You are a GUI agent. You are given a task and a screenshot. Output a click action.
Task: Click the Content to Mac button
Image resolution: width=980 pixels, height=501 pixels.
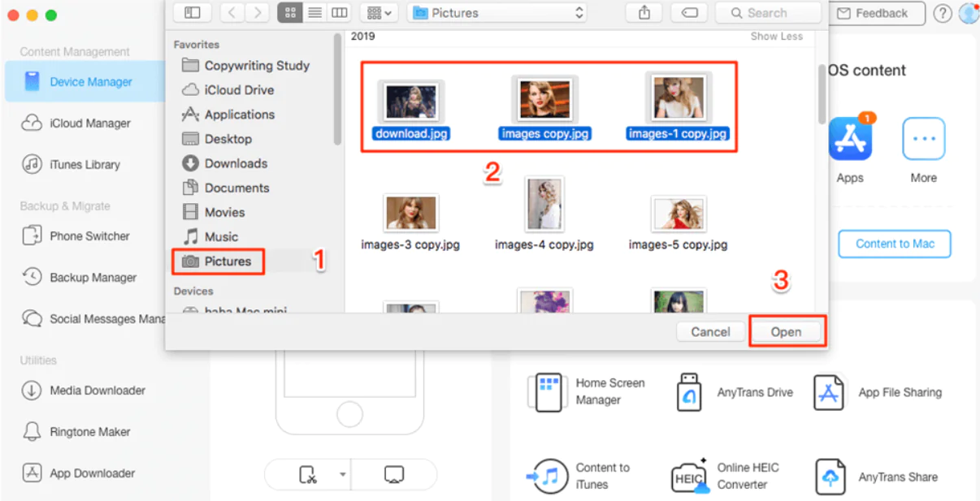click(894, 244)
